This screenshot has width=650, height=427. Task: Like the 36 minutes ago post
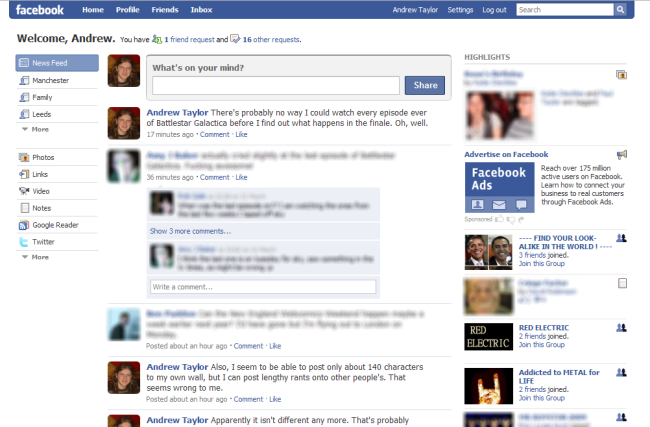click(241, 177)
